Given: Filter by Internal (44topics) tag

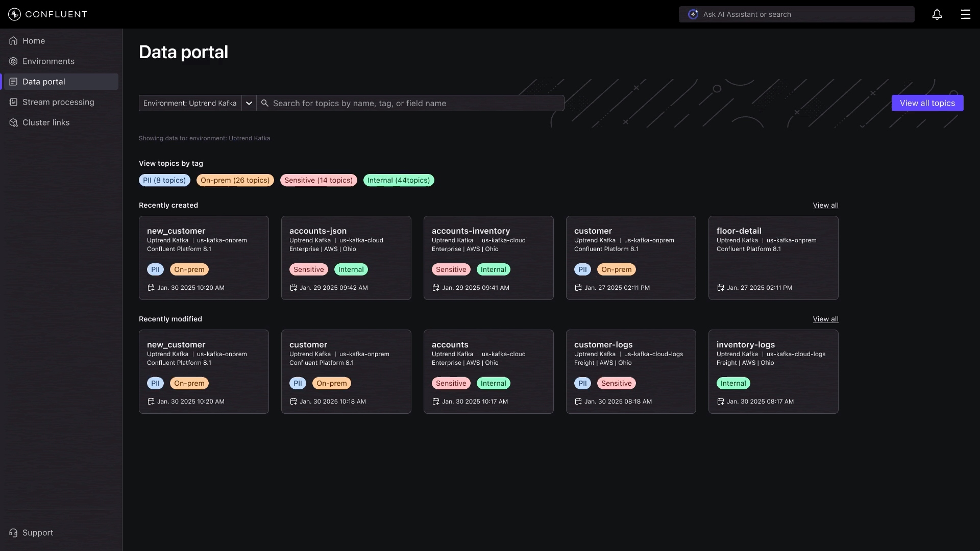Looking at the screenshot, I should [x=398, y=180].
